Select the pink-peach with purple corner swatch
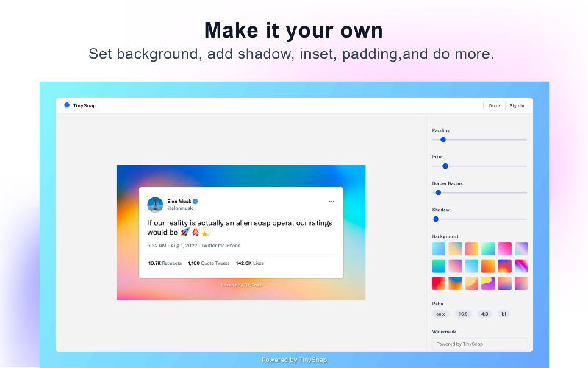Screen dimensions: 588x368 521,283
